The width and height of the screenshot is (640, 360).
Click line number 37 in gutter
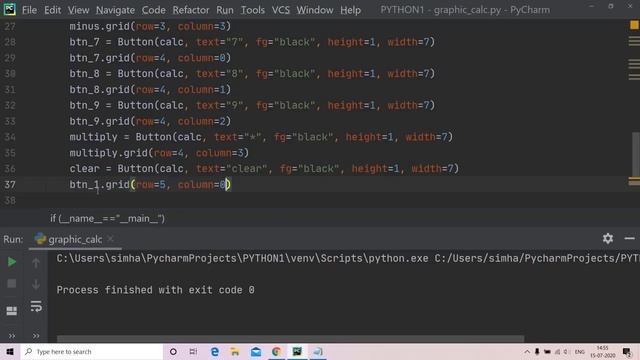coord(10,184)
